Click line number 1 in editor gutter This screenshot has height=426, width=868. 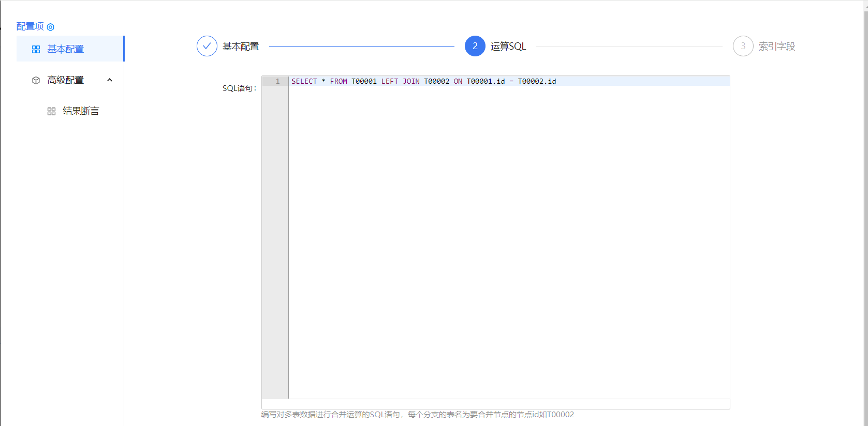coord(277,81)
